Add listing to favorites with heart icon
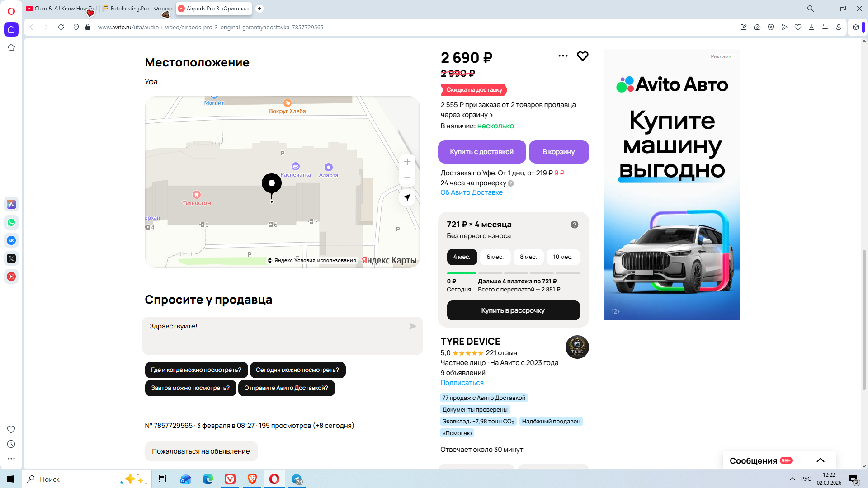 point(582,56)
